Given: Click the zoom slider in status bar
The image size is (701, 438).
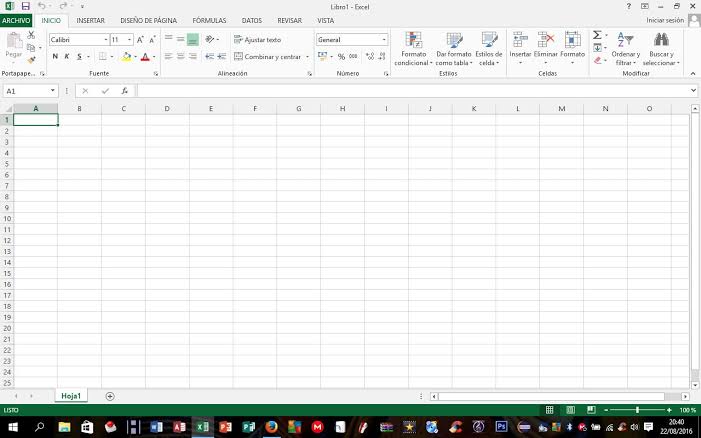Looking at the screenshot, I should click(637, 410).
